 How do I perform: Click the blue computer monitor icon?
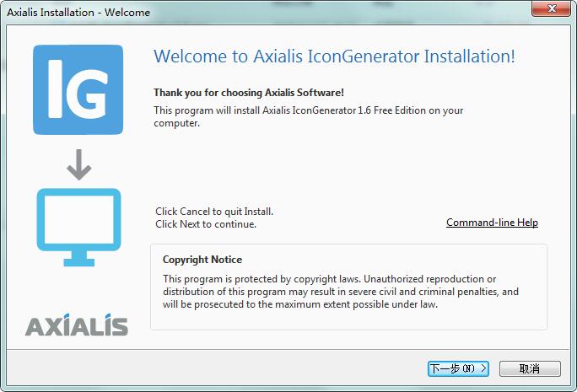click(78, 228)
